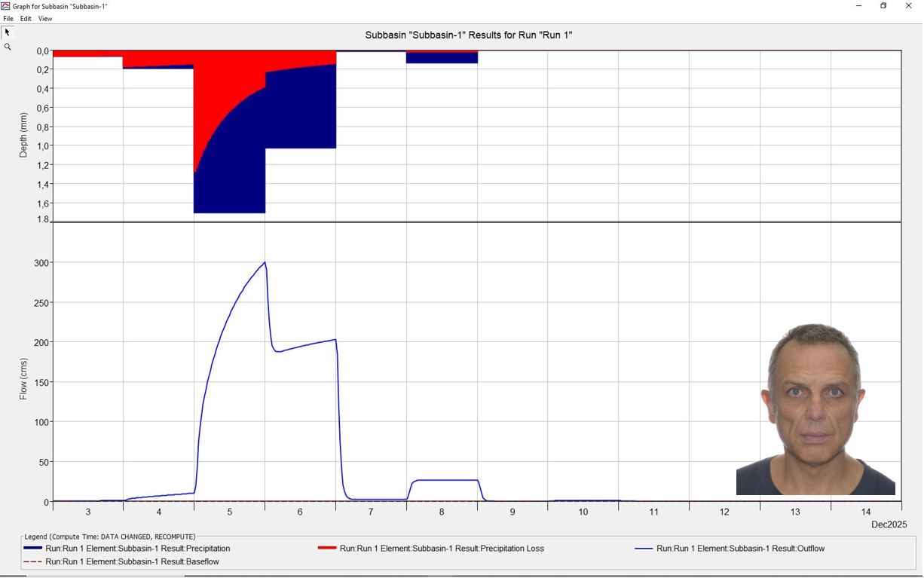Click day 8 on the time axis

pos(442,512)
